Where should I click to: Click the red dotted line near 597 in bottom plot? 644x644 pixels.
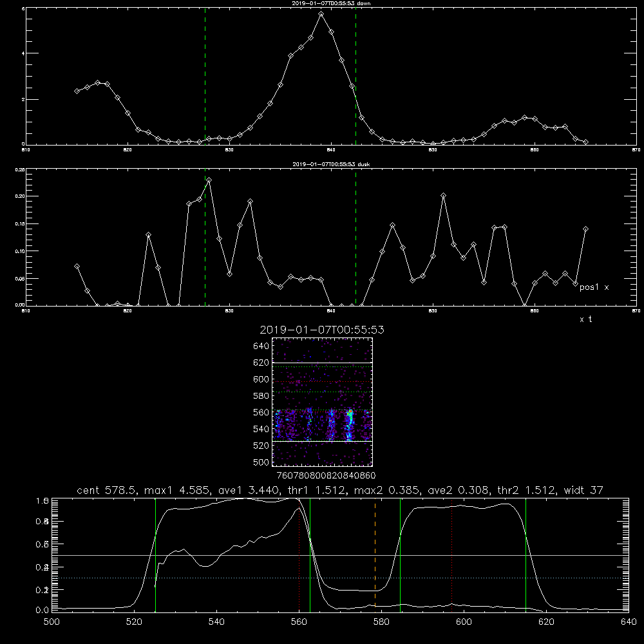[452, 555]
